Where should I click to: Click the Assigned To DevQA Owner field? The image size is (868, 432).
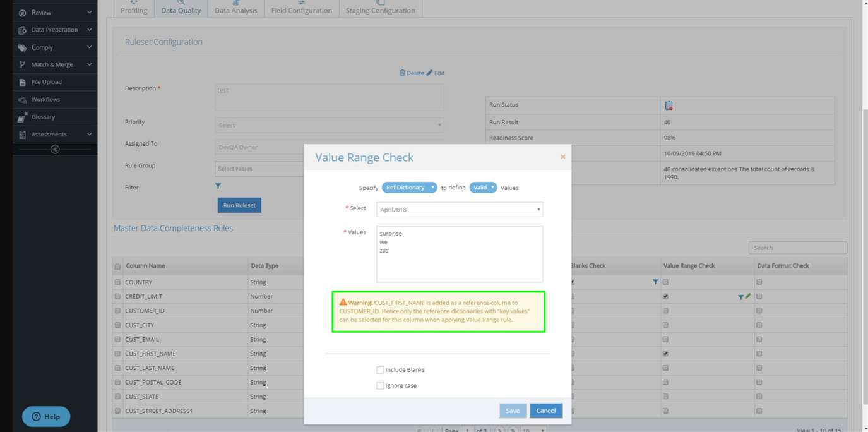259,147
